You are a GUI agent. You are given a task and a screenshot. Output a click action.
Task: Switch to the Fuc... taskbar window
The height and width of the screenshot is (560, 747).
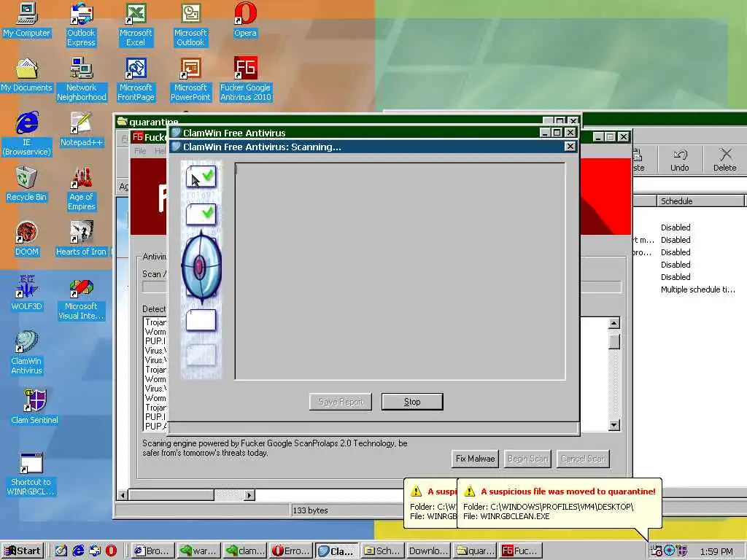click(520, 551)
